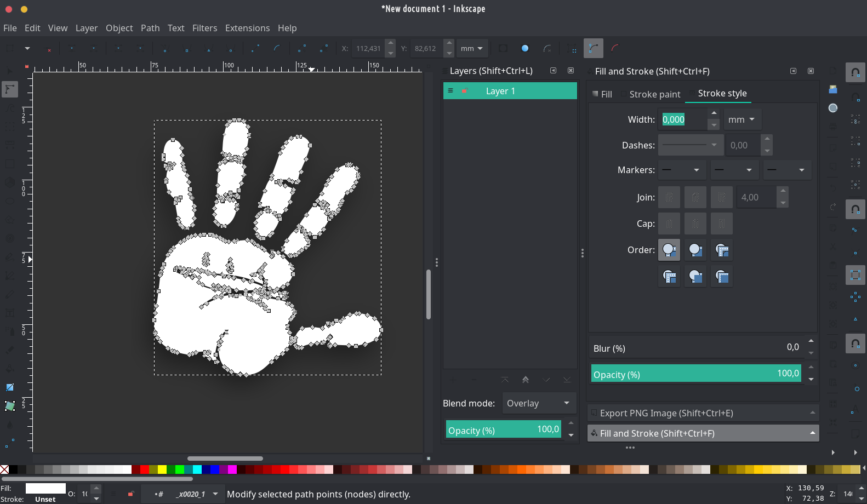Click the Gradient tool icon in toolbox

[x=10, y=387]
